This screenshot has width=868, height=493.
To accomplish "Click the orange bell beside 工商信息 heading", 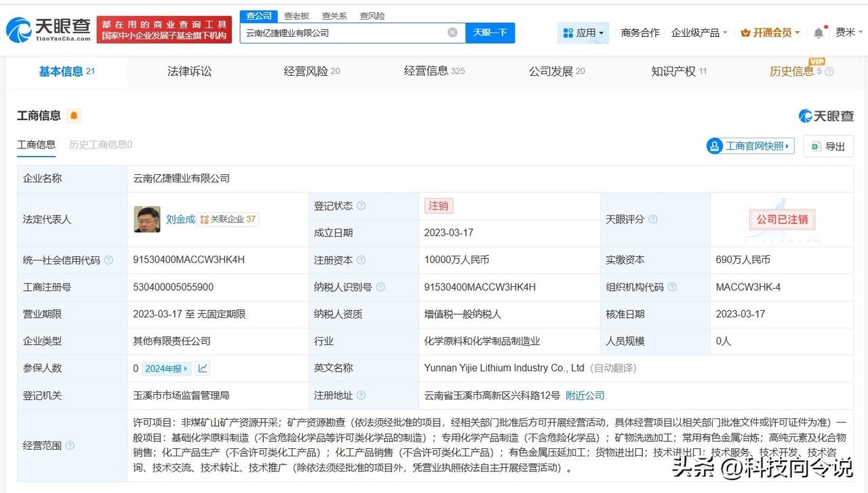I will pyautogui.click(x=73, y=116).
